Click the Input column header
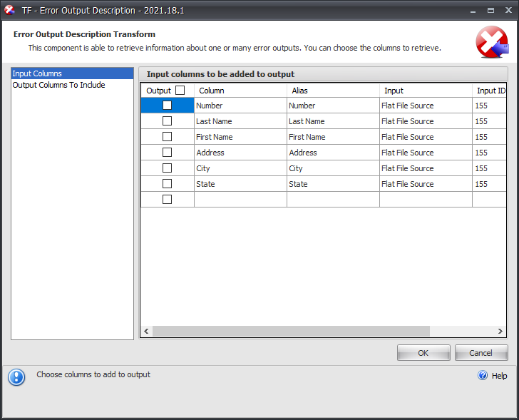 (426, 91)
